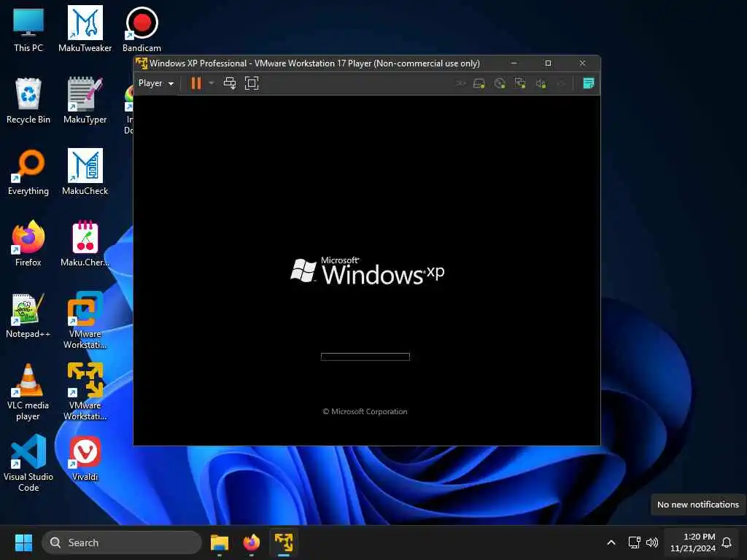Send Ctrl+Alt+Del to the virtual machine
Viewport: 747px width, 560px height.
pyautogui.click(x=230, y=83)
